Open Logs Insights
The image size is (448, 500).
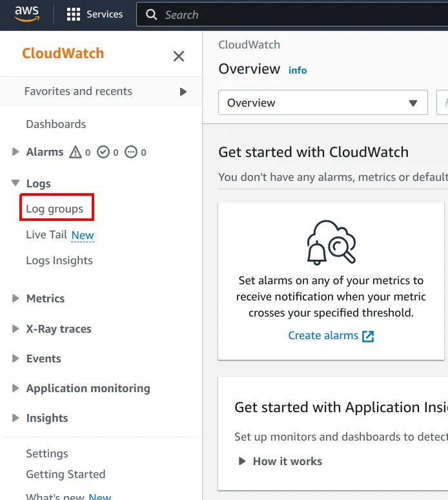pos(59,260)
